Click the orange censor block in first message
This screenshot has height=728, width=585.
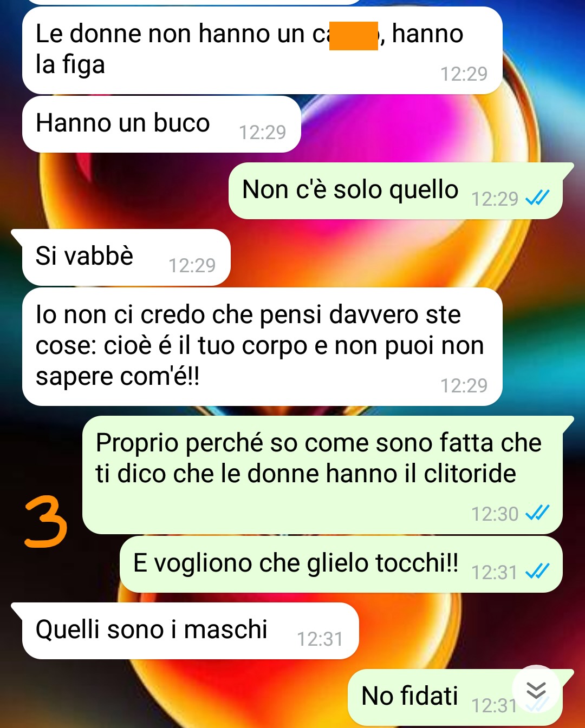353,36
